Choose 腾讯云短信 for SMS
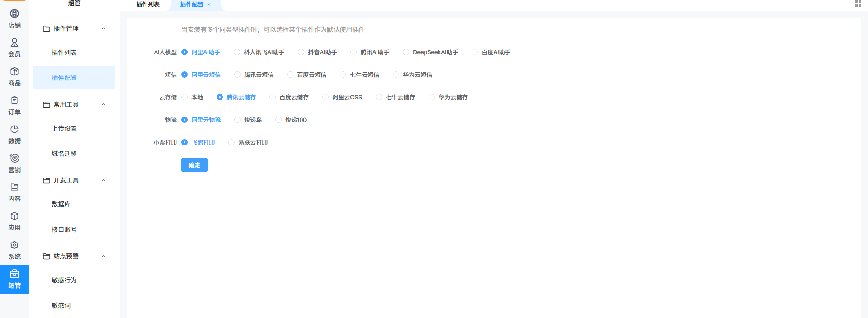The width and height of the screenshot is (868, 318). pyautogui.click(x=254, y=75)
